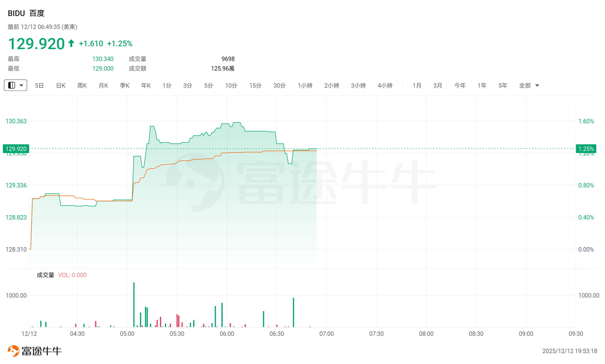Click the green up-arrow price indicator

point(71,43)
